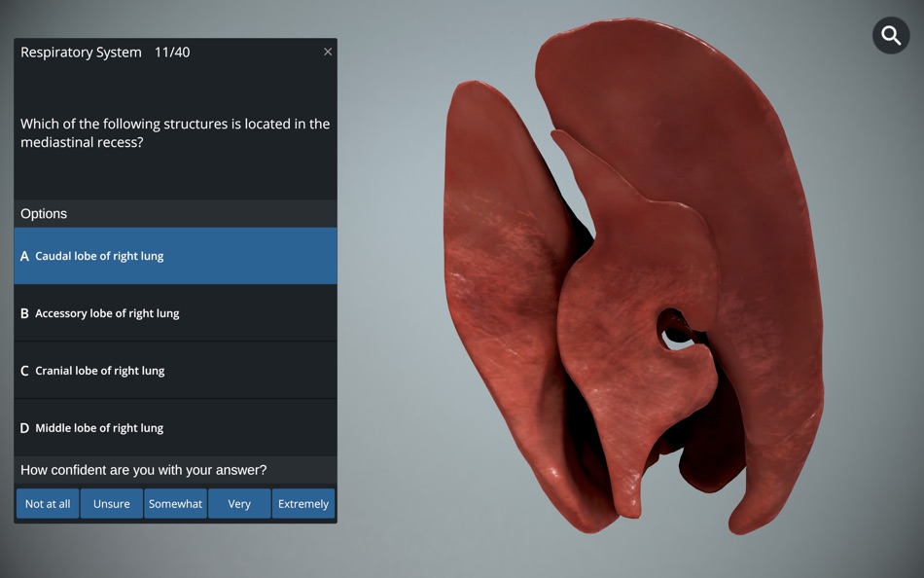Choose the Very confidence level
Screen dimensions: 924x578
click(238, 503)
